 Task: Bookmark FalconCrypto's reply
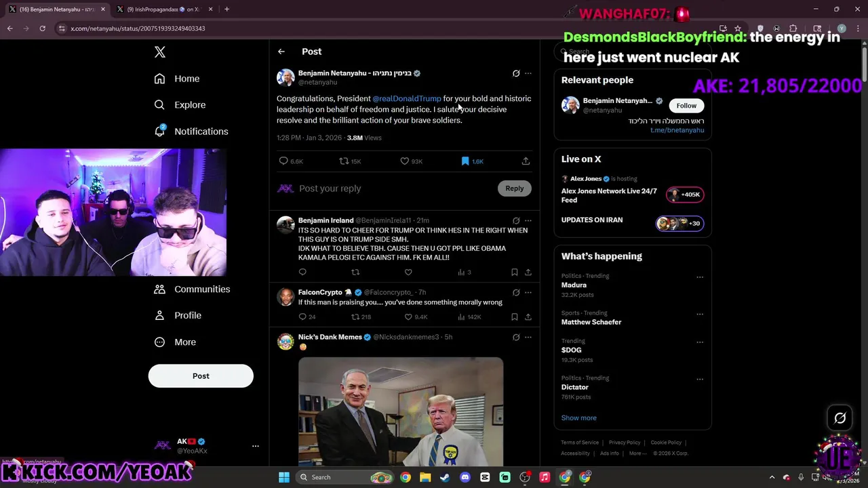[515, 317]
